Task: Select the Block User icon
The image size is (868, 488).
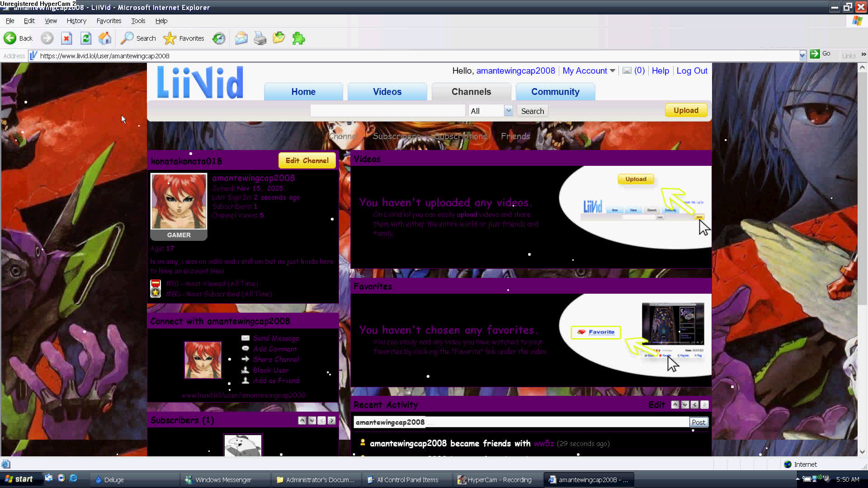Action: [245, 370]
